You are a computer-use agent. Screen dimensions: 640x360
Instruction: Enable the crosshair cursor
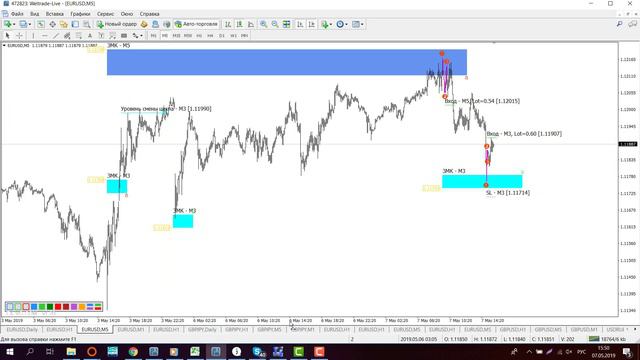pyautogui.click(x=19, y=36)
